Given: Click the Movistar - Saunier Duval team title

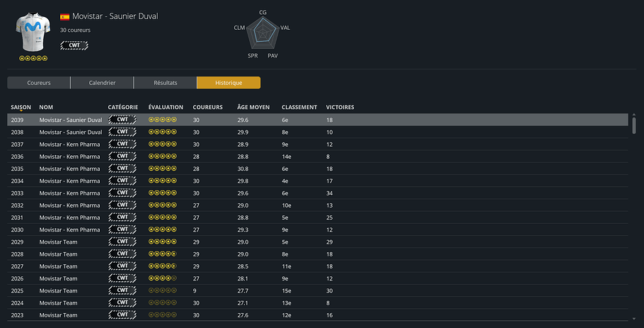Looking at the screenshot, I should [x=115, y=16].
